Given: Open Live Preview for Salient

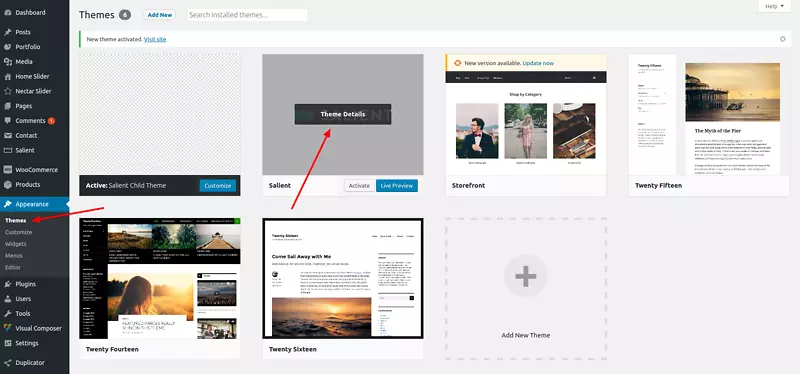Looking at the screenshot, I should [397, 186].
